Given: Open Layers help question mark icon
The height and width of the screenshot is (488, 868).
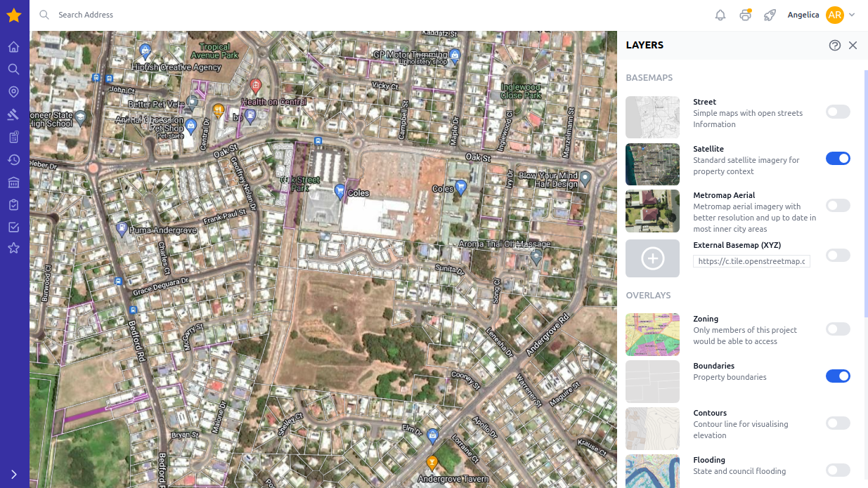Looking at the screenshot, I should 835,45.
